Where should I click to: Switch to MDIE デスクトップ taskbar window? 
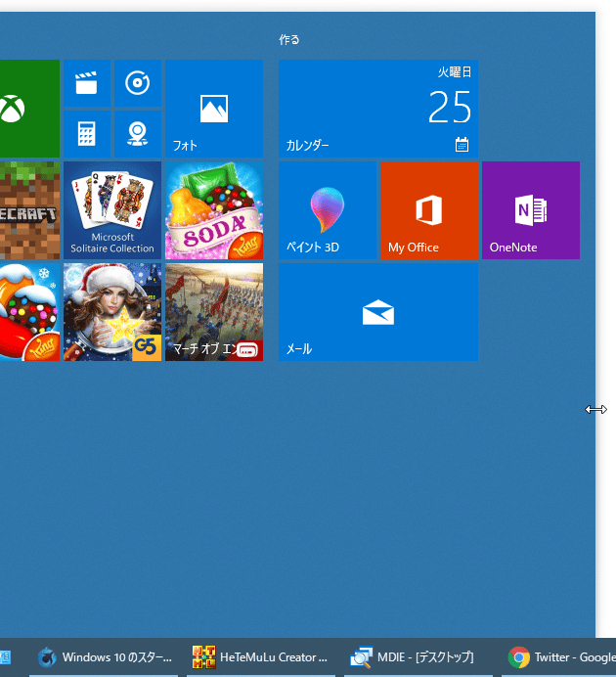pyautogui.click(x=418, y=657)
